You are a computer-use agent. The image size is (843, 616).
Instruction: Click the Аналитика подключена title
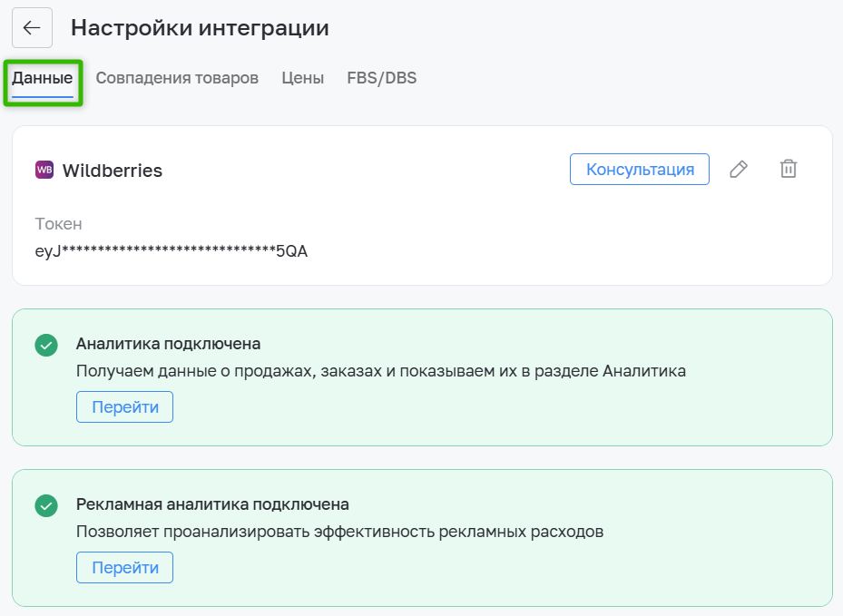pos(168,344)
